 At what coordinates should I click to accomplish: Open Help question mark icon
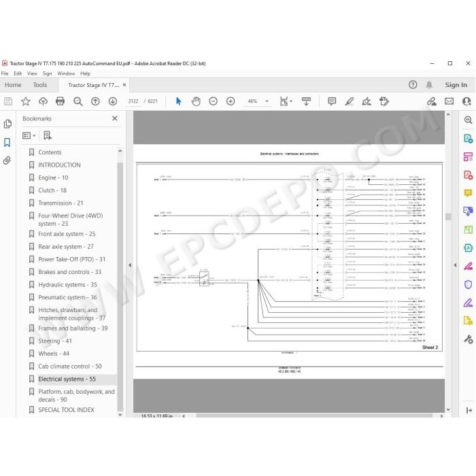413,85
